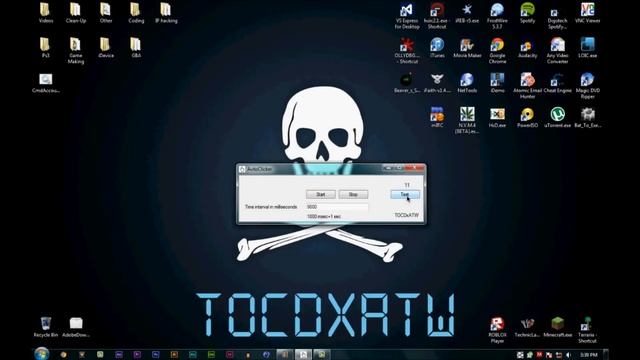The image size is (640, 360).
Task: Click the taskbar clock
Action: (589, 355)
